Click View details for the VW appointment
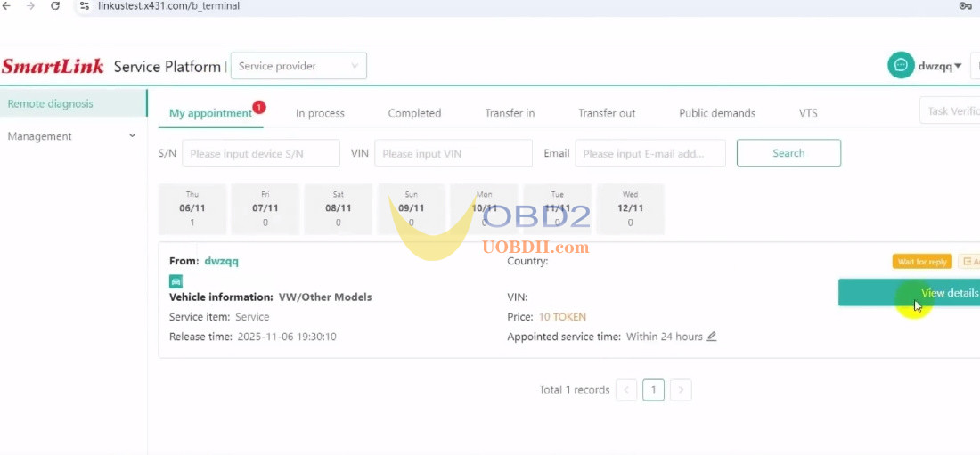 (909, 292)
